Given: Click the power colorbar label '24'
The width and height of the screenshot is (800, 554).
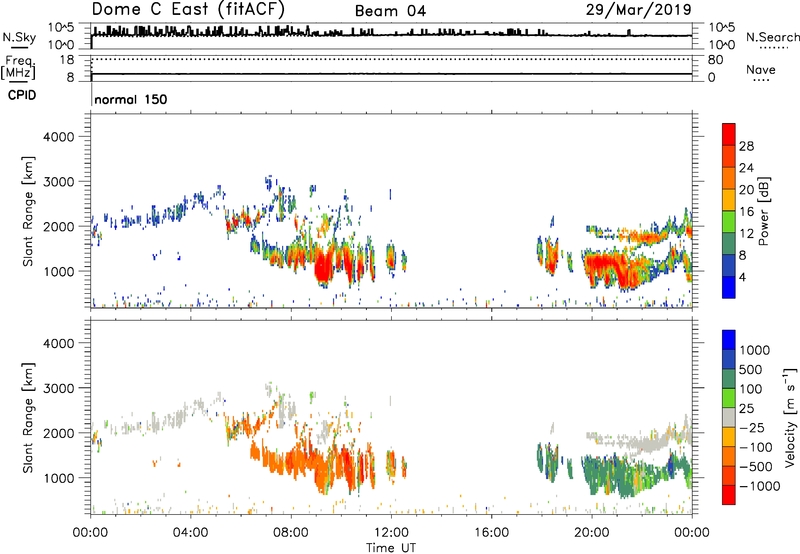Looking at the screenshot, I should pos(746,168).
